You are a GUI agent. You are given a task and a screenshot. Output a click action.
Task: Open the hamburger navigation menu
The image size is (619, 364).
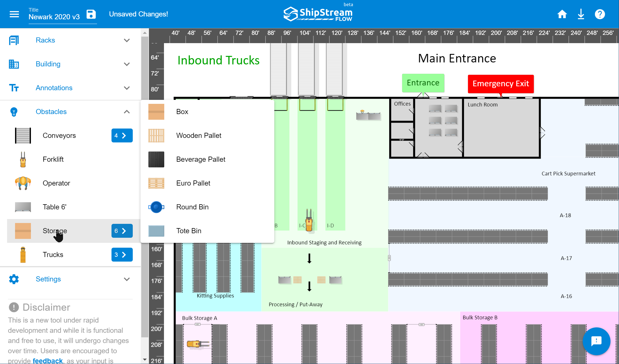14,14
